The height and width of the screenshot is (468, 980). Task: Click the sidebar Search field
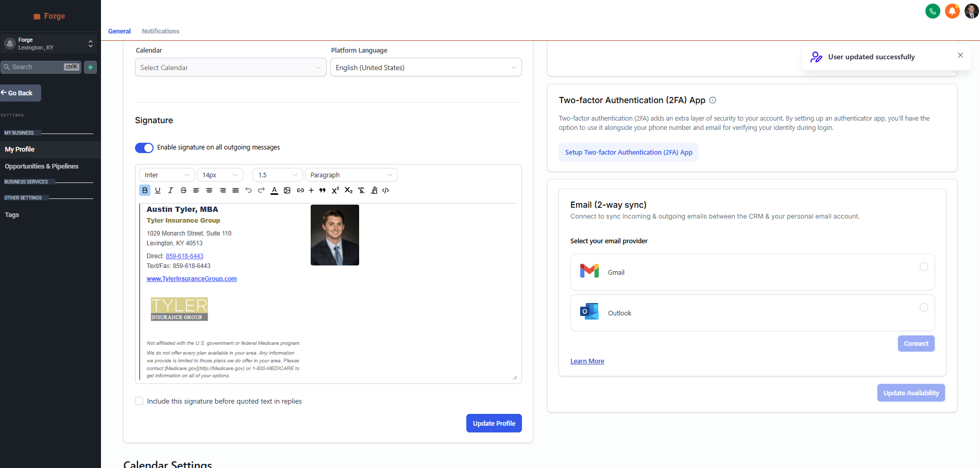(41, 67)
